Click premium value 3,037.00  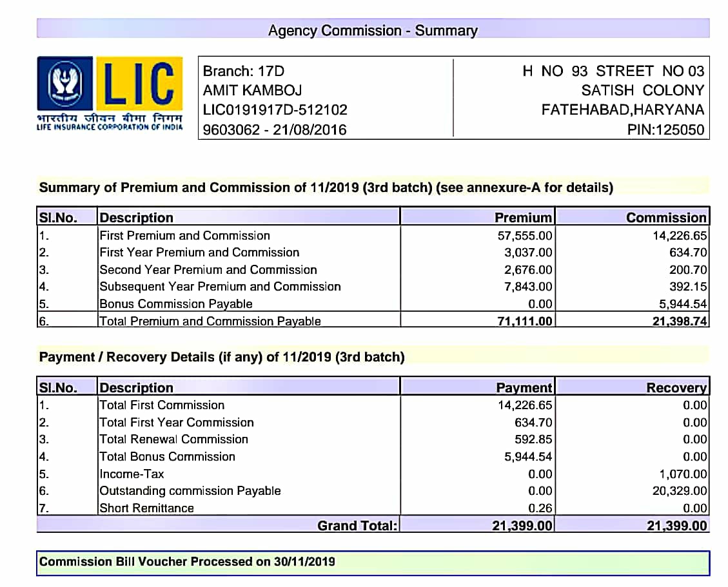(528, 253)
